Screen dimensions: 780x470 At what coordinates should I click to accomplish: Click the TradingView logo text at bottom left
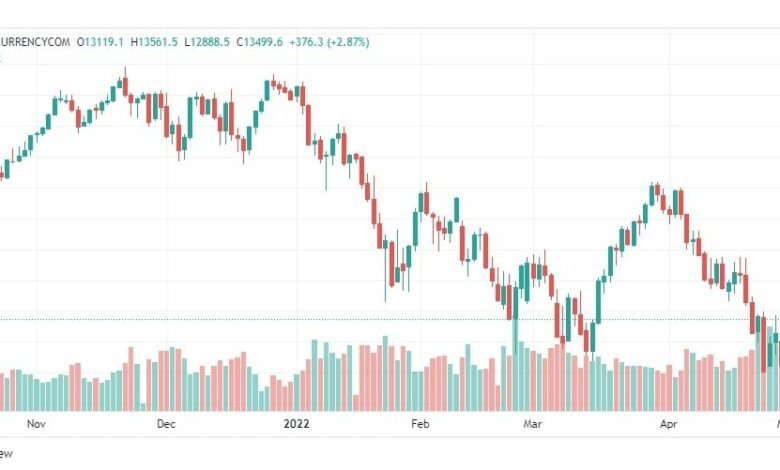click(x=5, y=454)
